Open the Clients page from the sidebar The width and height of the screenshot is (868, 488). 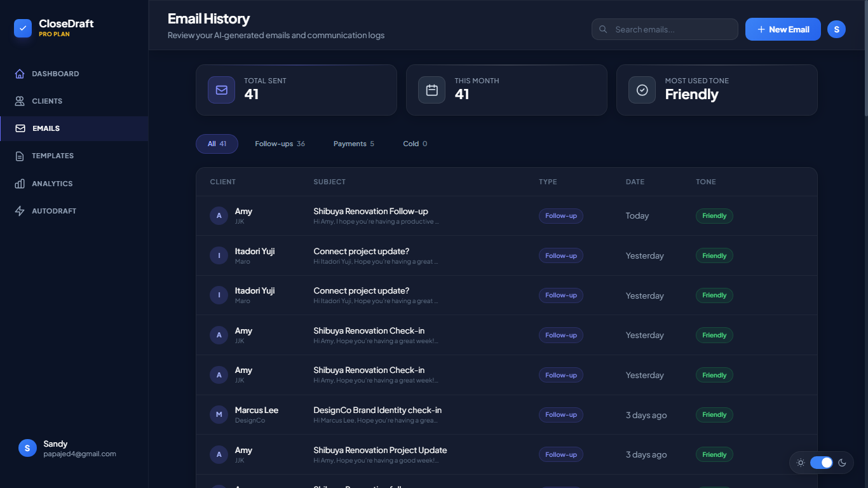(74, 101)
